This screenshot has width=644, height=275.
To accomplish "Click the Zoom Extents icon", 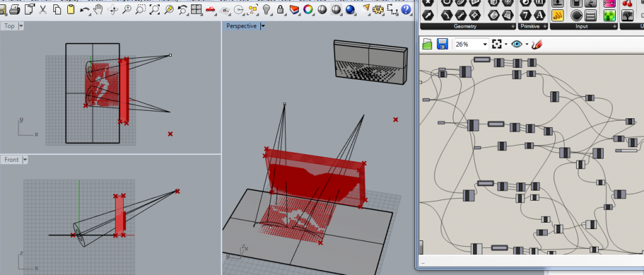I will pos(155,9).
